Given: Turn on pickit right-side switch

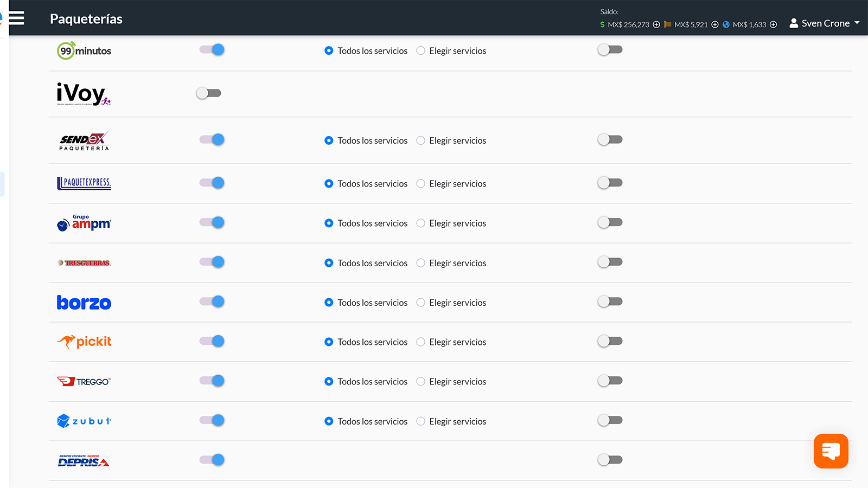Looking at the screenshot, I should pyautogui.click(x=610, y=342).
